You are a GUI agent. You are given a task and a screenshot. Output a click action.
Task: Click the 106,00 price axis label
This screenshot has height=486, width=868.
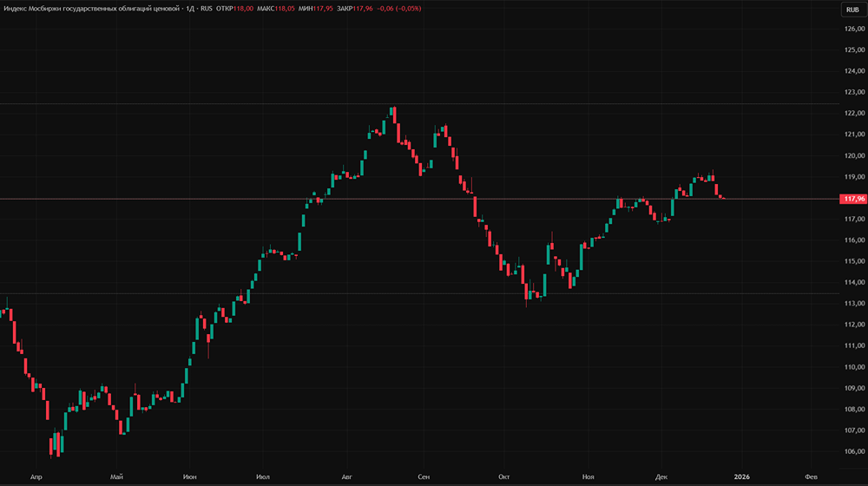pos(855,451)
